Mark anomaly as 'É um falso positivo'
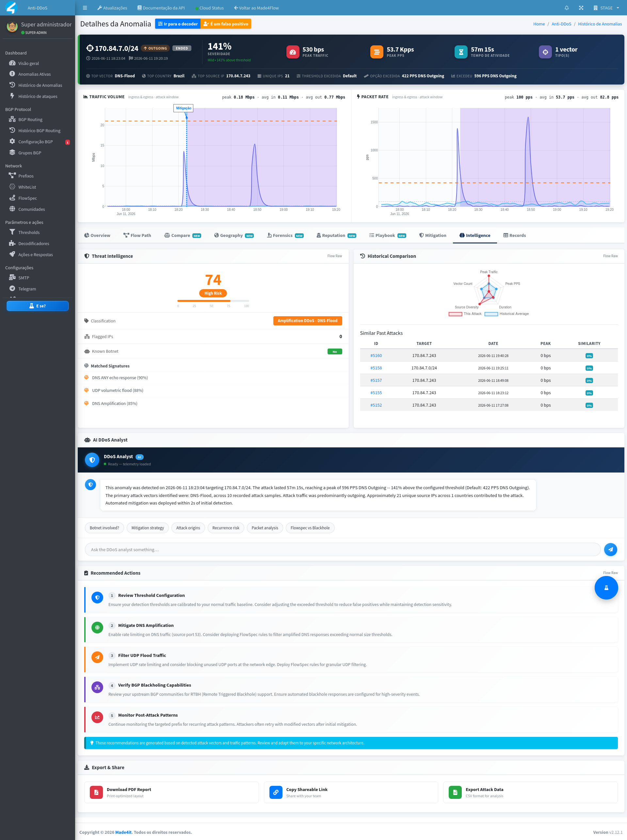The image size is (627, 840). point(226,24)
